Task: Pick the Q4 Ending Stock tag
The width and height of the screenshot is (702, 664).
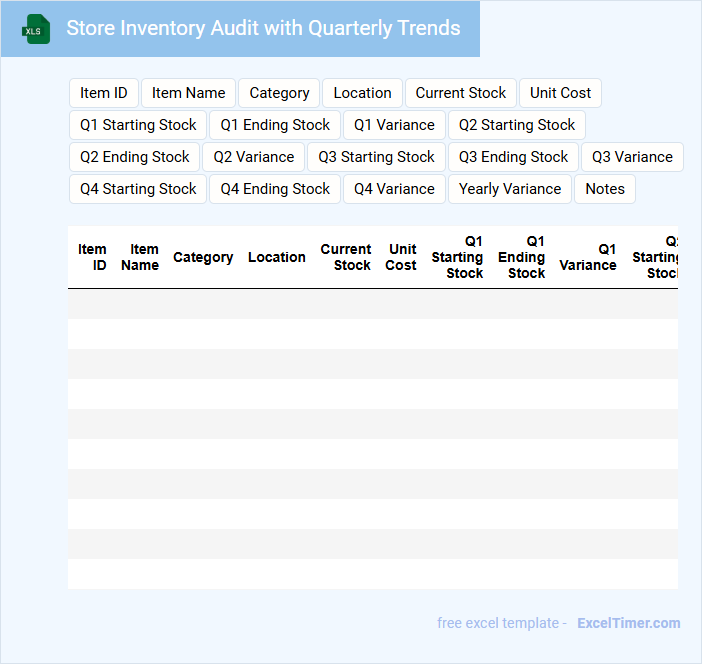Action: click(275, 189)
